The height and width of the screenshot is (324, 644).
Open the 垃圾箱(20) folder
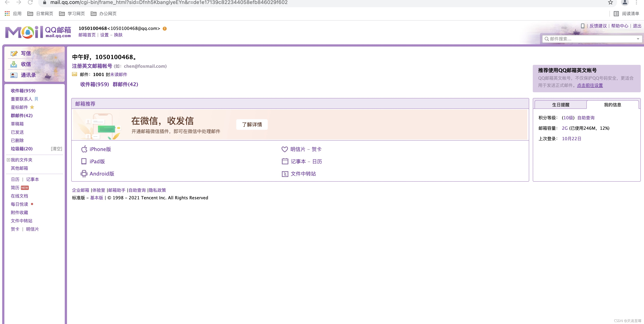[x=22, y=149]
